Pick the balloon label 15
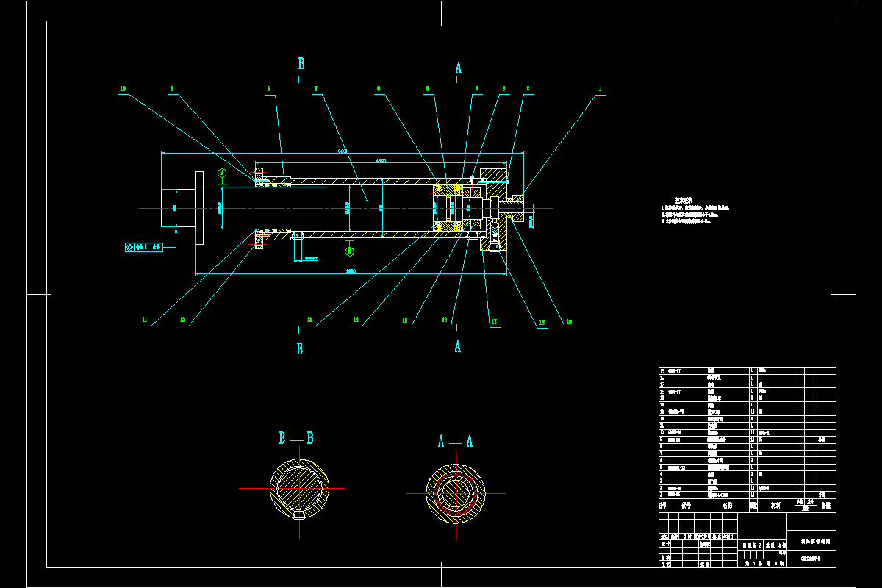 [x=405, y=320]
